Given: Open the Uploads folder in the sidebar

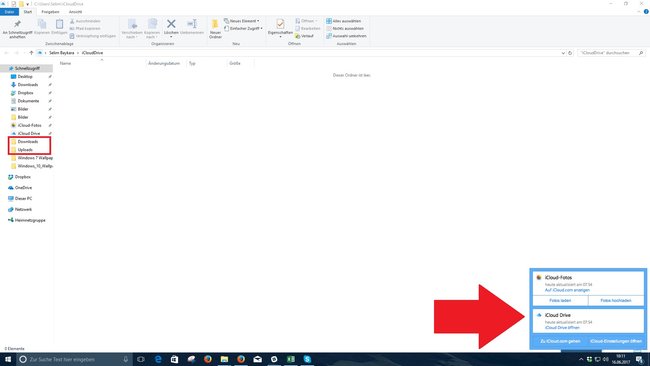Looking at the screenshot, I should point(25,150).
